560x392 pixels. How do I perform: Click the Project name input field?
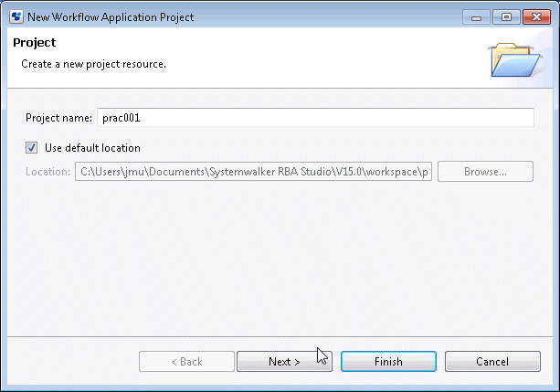pyautogui.click(x=315, y=118)
